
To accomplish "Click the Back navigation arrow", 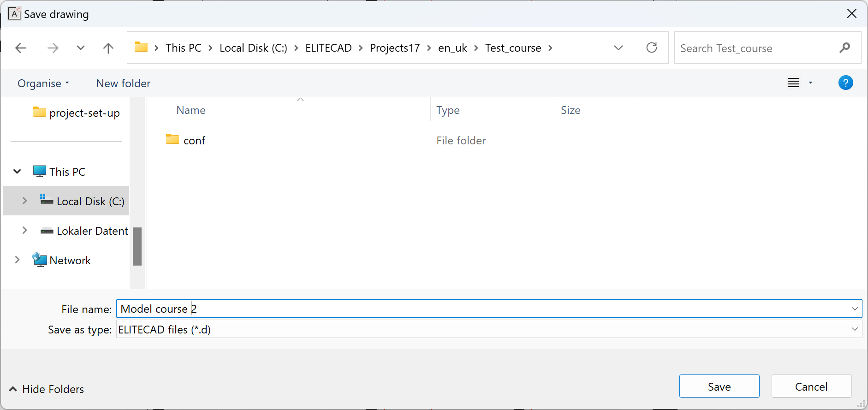I will click(x=21, y=48).
